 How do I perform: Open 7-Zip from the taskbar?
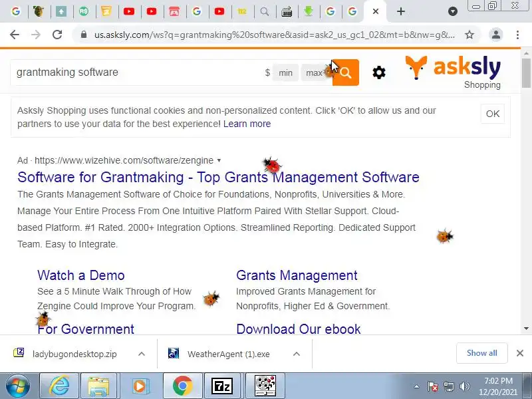pyautogui.click(x=222, y=386)
